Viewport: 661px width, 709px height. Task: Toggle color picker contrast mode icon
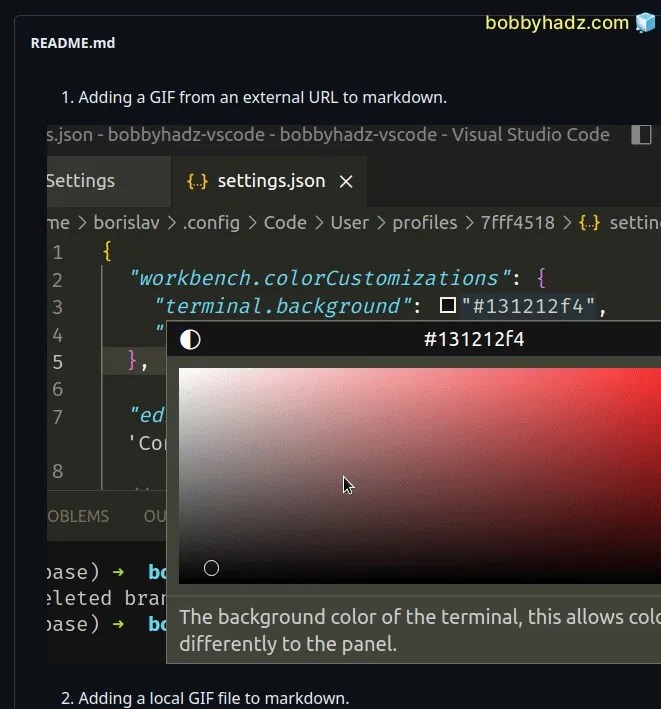pos(190,340)
